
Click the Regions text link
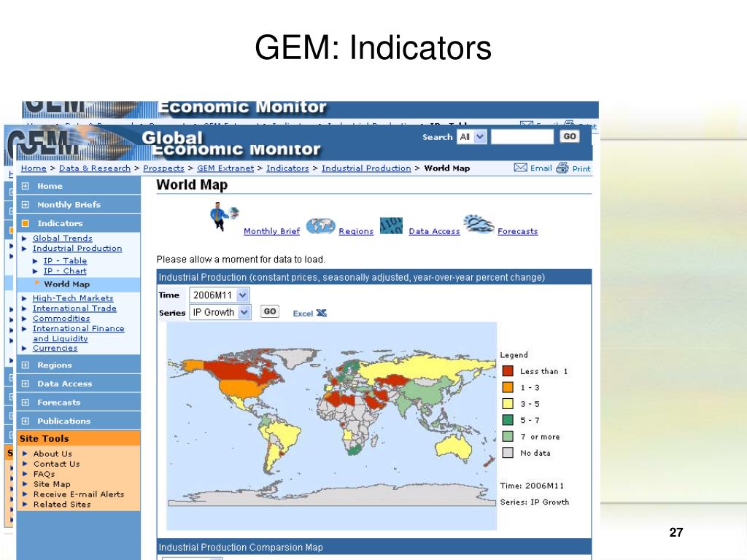click(x=356, y=231)
